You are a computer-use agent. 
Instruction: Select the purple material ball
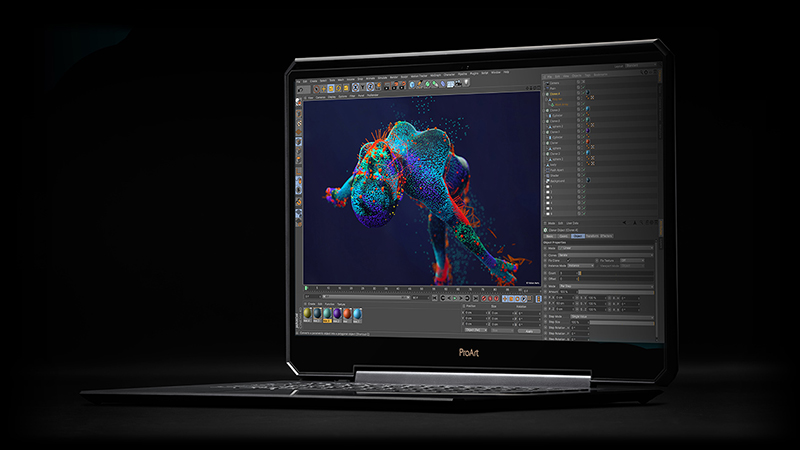pyautogui.click(x=337, y=313)
